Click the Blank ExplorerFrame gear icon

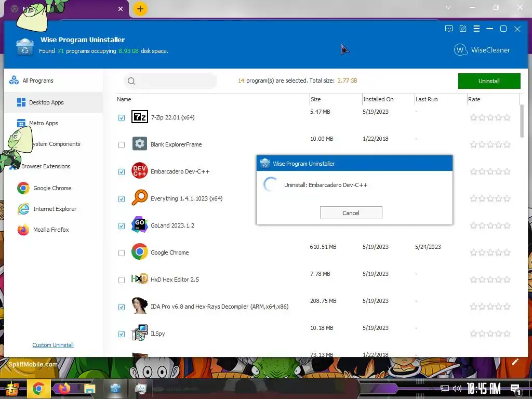coord(139,144)
